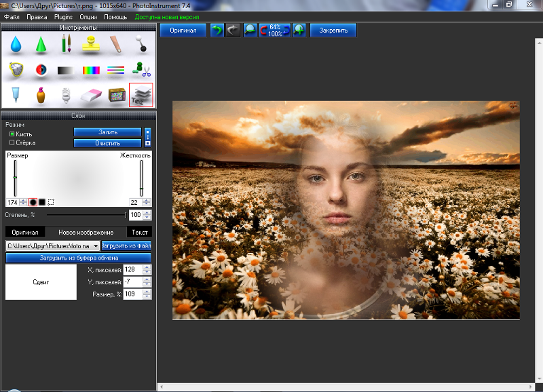
Task: Select the finger smudge tool
Action: click(116, 44)
